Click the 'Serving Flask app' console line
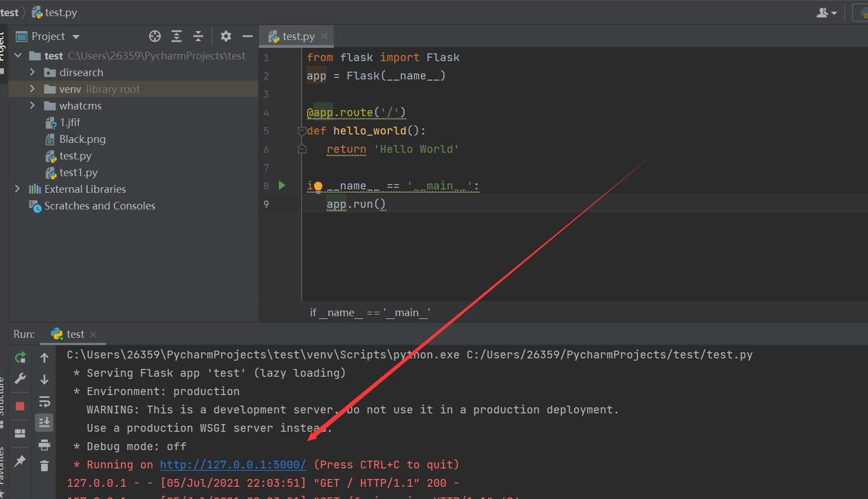 tap(209, 373)
